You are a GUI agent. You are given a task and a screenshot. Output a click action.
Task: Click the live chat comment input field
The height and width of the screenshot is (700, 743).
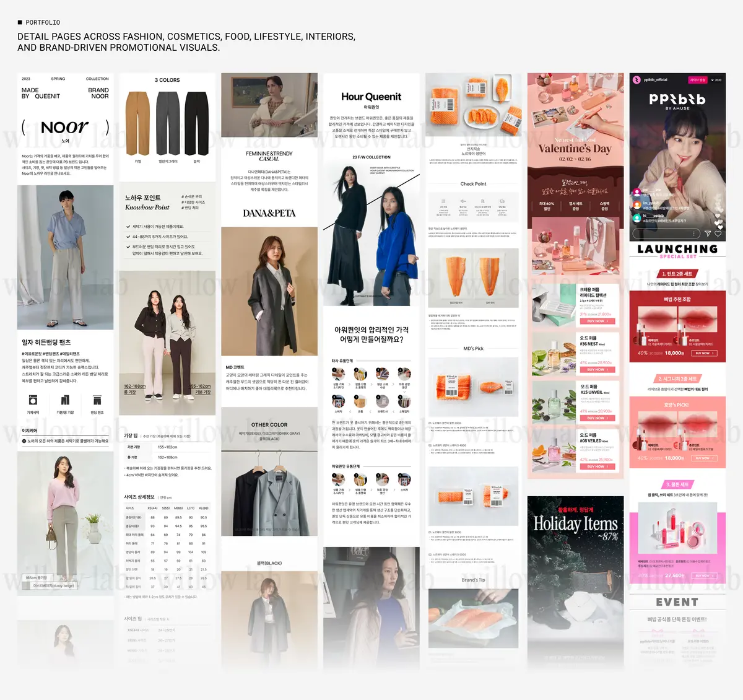click(x=666, y=234)
